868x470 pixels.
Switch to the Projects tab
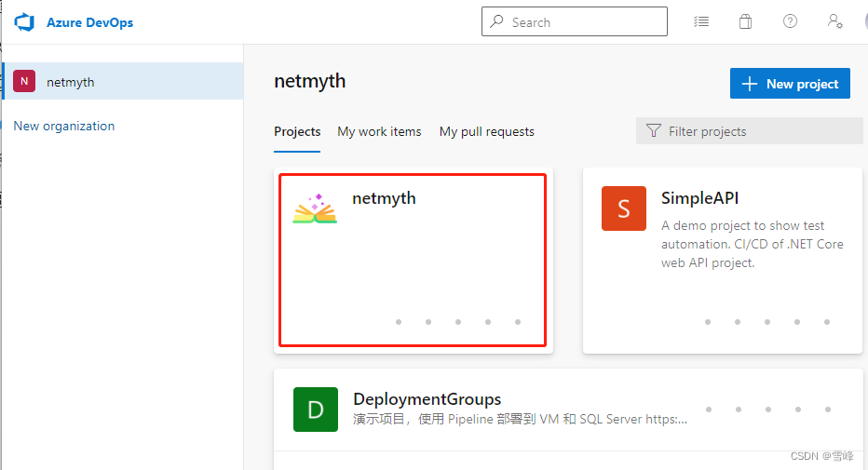coord(297,131)
